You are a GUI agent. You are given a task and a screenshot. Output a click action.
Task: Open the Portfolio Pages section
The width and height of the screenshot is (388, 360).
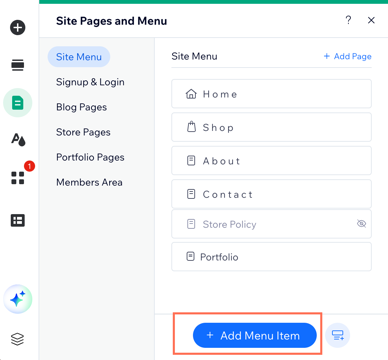[x=90, y=157]
